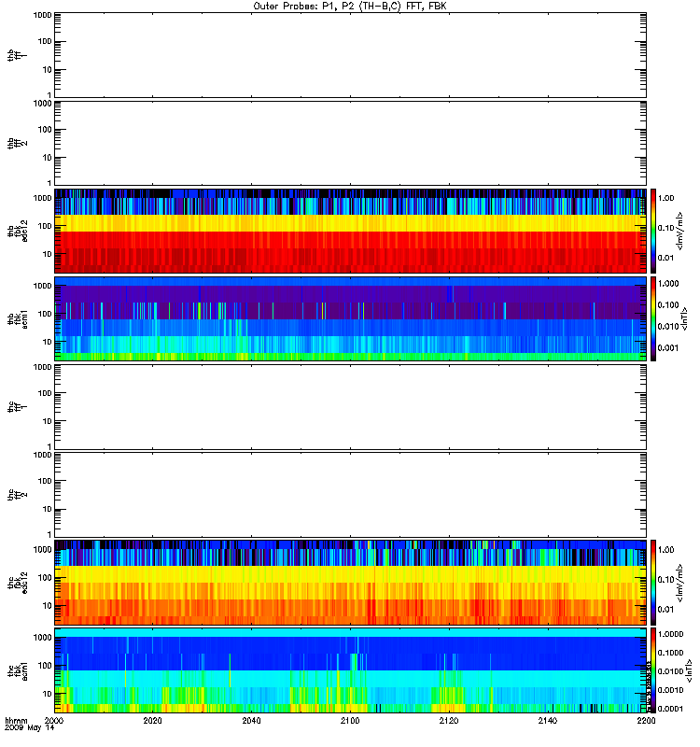Click the "2000" time axis label
The image size is (700, 747).
[54, 721]
